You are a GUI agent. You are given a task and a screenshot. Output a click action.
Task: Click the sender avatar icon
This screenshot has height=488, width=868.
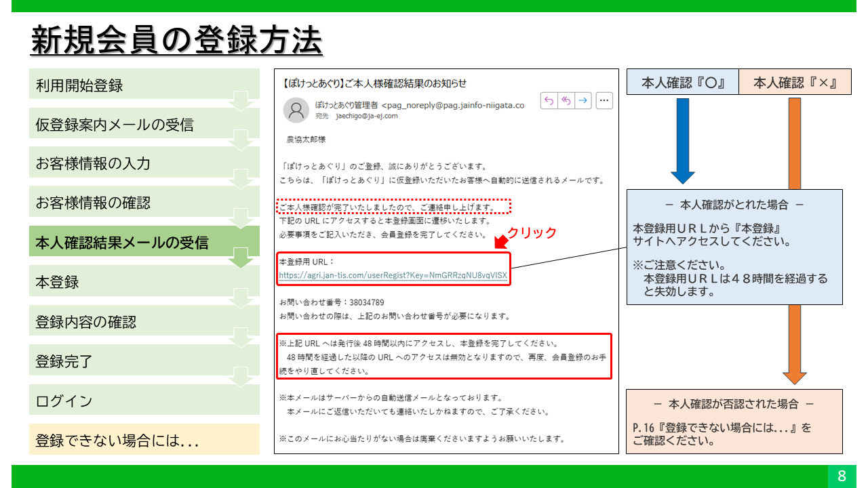pyautogui.click(x=296, y=110)
